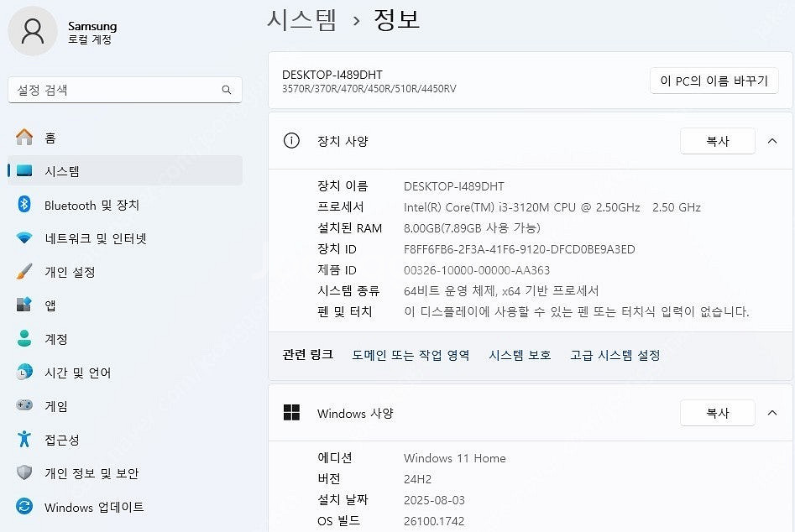This screenshot has width=795, height=532.
Task: Open 고급 시스템 설정 link
Action: tap(615, 355)
